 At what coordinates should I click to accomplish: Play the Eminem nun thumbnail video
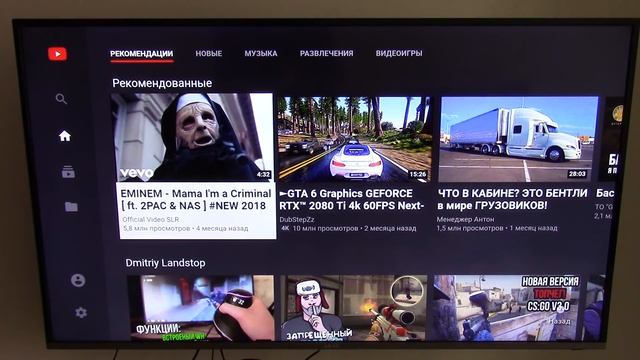[192, 137]
